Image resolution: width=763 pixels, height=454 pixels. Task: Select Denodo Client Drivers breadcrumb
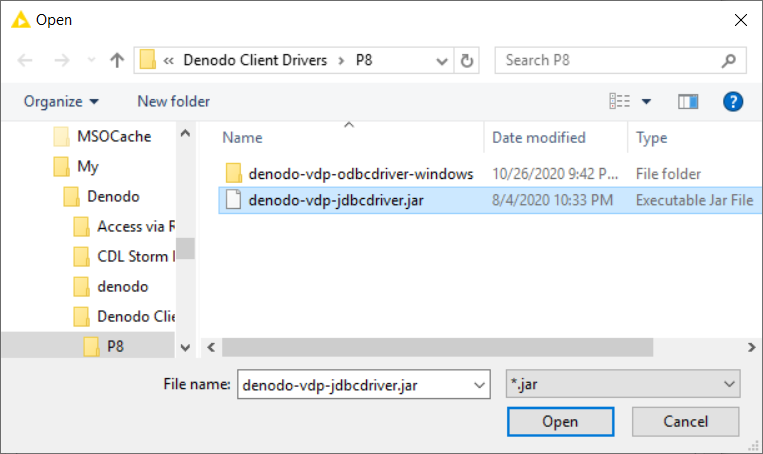click(255, 60)
